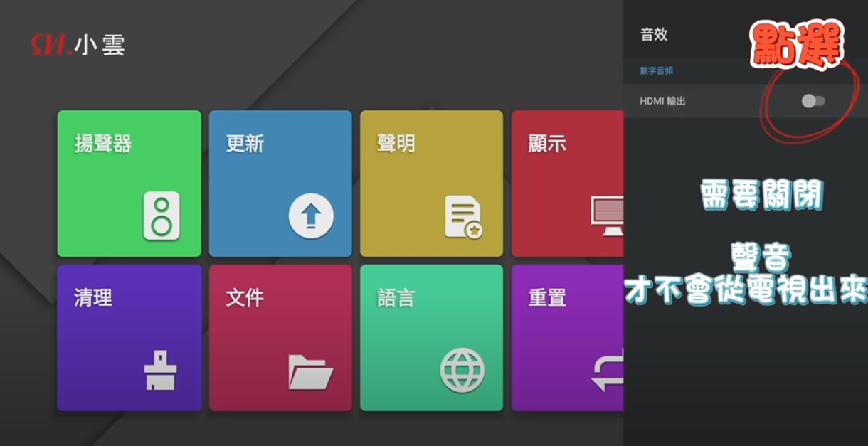Select the 重置 tile title
Viewport: 868px width, 446px height.
coord(547,297)
